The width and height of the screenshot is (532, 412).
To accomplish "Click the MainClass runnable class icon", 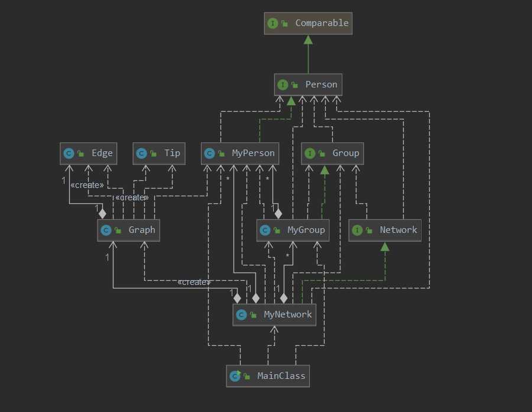I will [x=235, y=376].
